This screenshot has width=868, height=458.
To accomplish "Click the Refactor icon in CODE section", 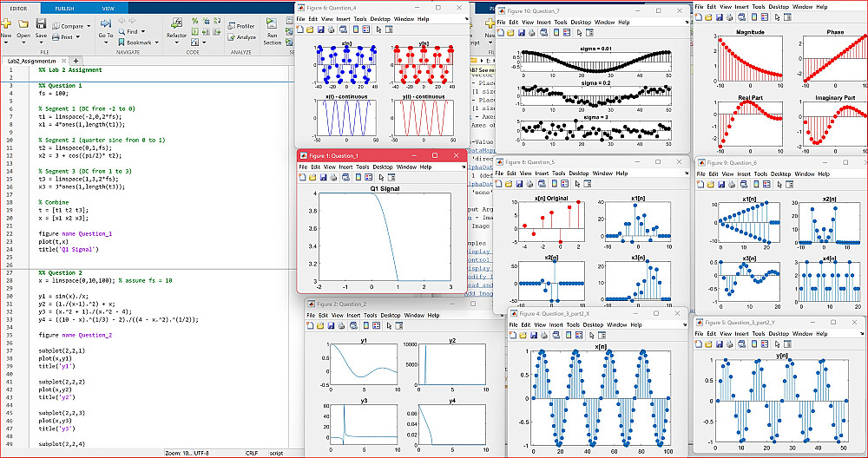I will (x=176, y=23).
